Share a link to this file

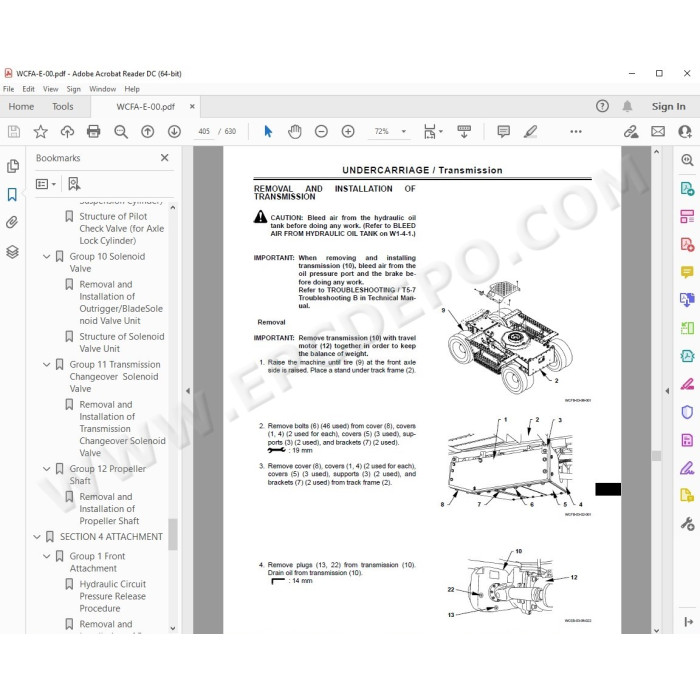[x=631, y=131]
